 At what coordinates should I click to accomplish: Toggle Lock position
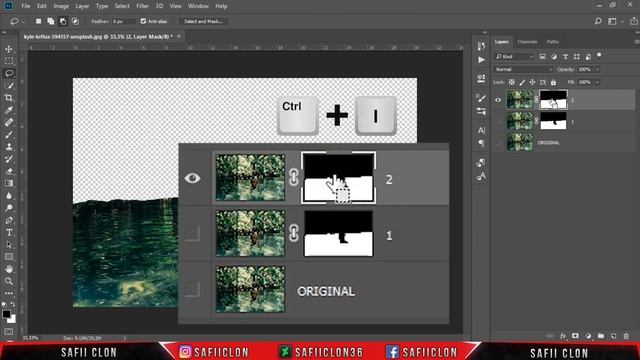[x=532, y=82]
